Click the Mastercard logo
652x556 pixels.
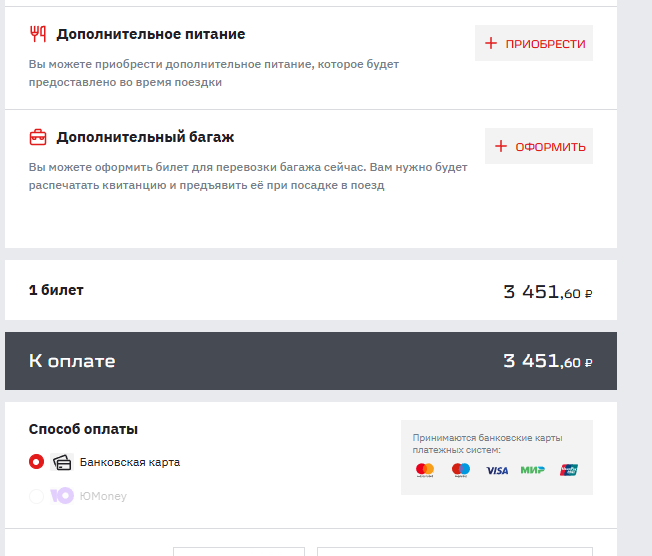[x=425, y=470]
